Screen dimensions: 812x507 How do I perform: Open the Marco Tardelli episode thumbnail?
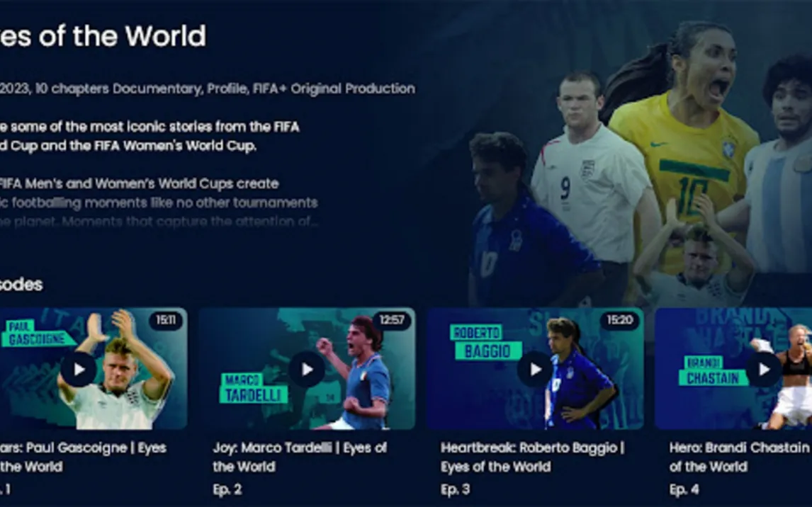(307, 368)
